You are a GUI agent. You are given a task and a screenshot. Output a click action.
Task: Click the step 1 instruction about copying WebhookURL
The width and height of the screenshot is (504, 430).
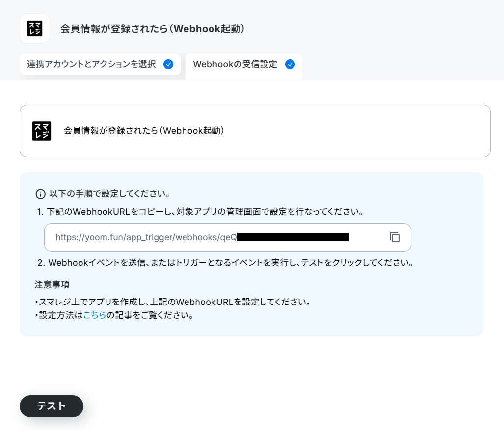point(201,212)
